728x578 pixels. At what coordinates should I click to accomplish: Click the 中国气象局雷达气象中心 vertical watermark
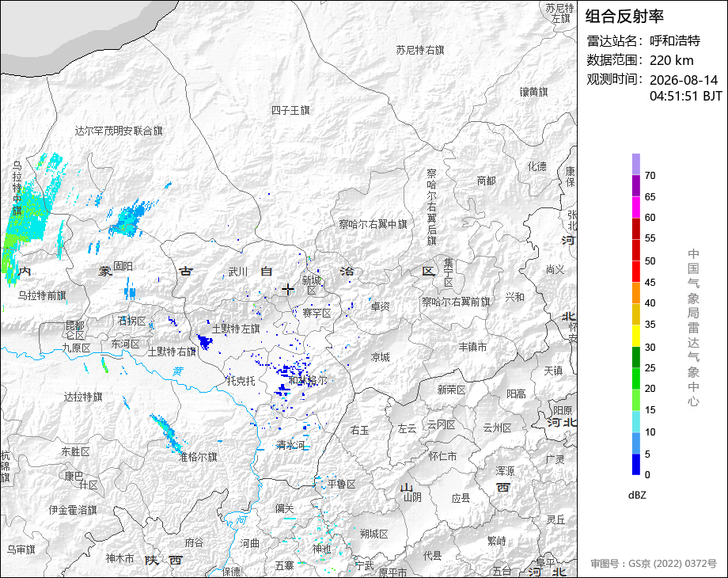[x=693, y=328]
